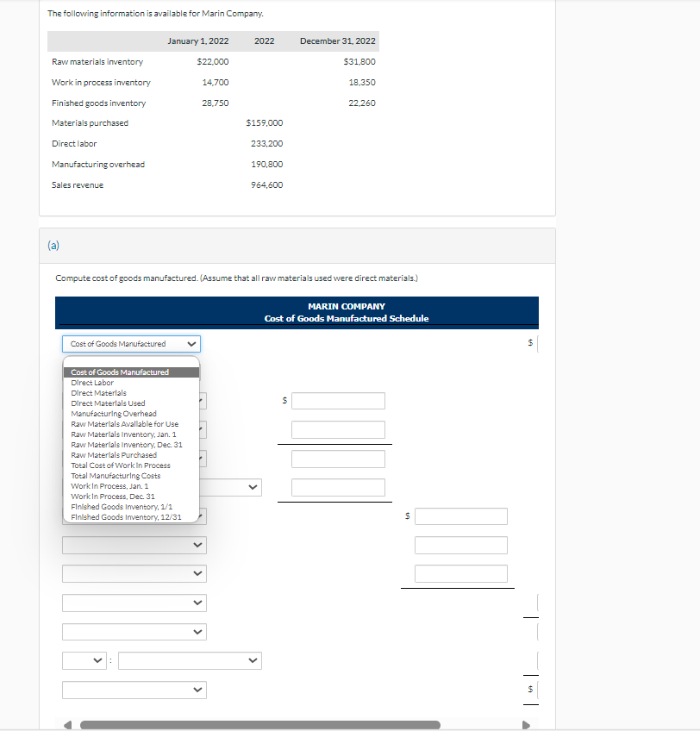Screen dimensions: 700x731
Task: Choose Raw Materials Inventory, Dec. 31
Action: [x=132, y=444]
